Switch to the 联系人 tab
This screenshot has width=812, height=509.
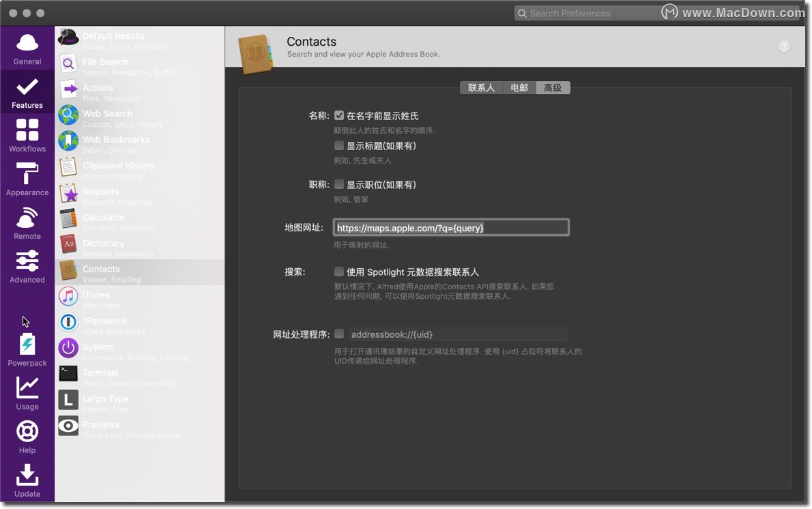(481, 87)
